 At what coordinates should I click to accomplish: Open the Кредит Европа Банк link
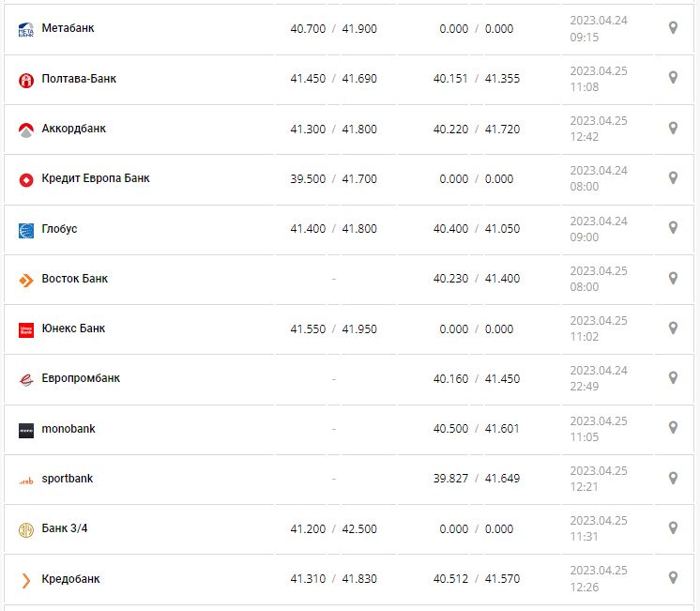click(96, 178)
